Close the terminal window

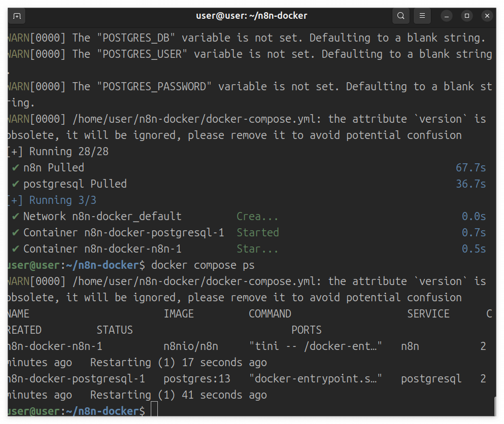(487, 16)
